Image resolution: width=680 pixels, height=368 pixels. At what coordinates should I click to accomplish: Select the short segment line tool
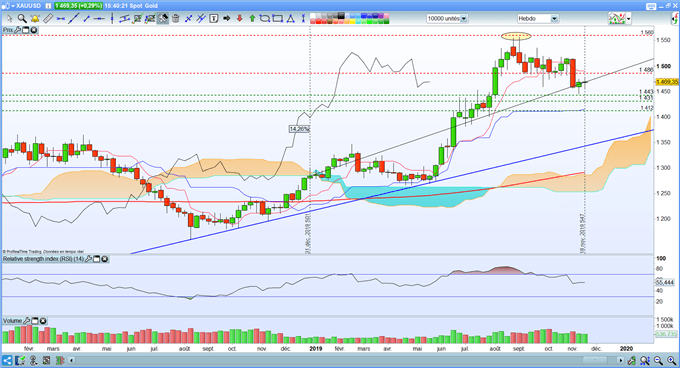[x=87, y=19]
